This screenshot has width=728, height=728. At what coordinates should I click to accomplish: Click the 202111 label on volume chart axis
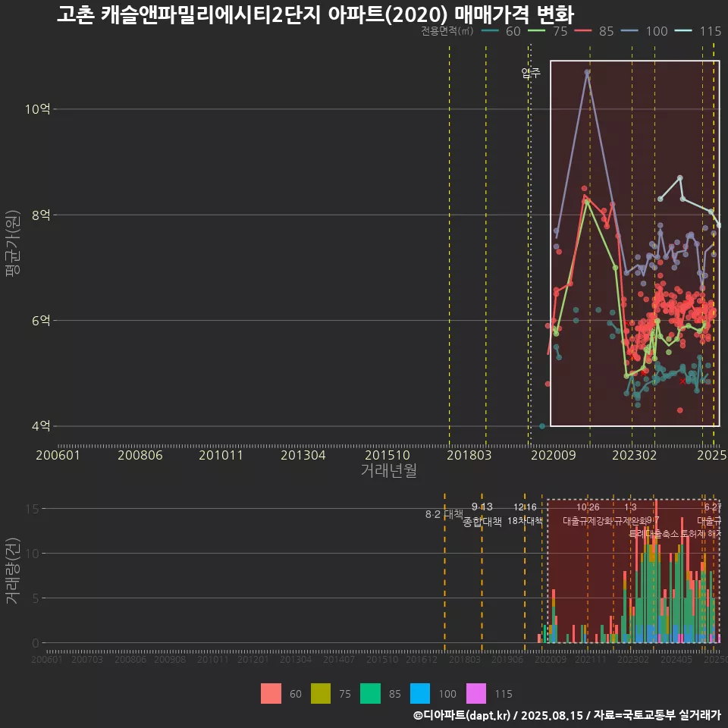(591, 659)
